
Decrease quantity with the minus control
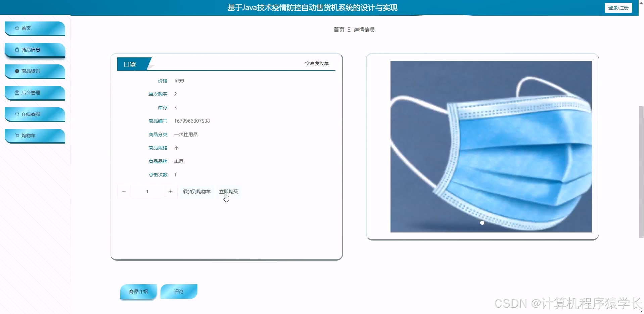click(124, 191)
